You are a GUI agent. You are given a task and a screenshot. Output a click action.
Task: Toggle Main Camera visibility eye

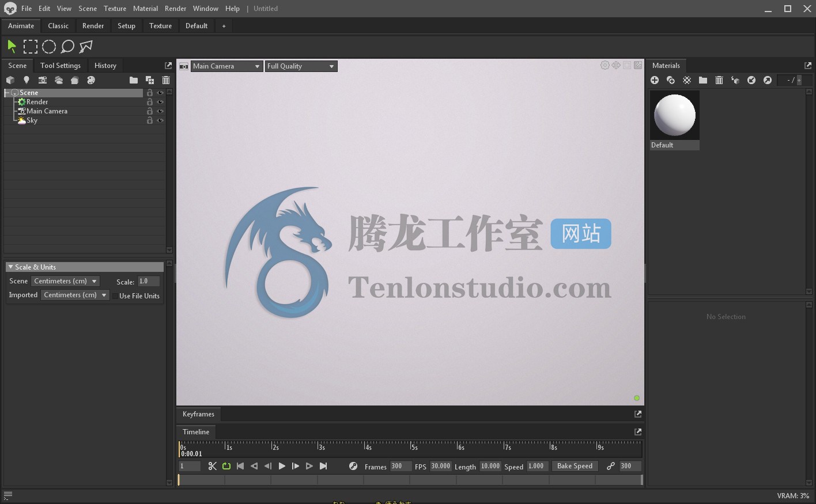pyautogui.click(x=160, y=111)
